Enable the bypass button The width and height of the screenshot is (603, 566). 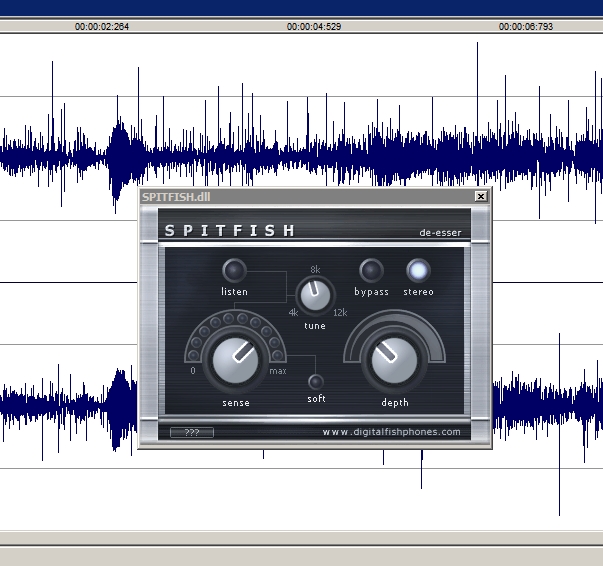[x=371, y=270]
